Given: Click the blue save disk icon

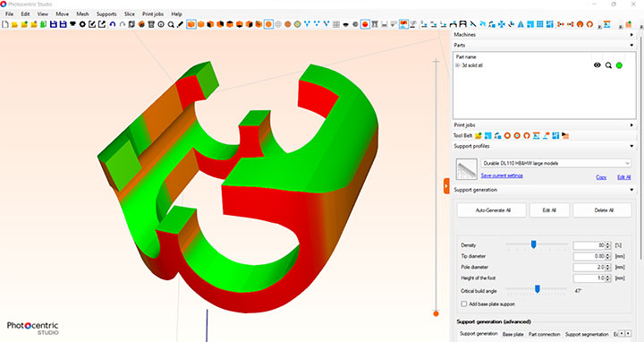Looking at the screenshot, I should point(54,25).
